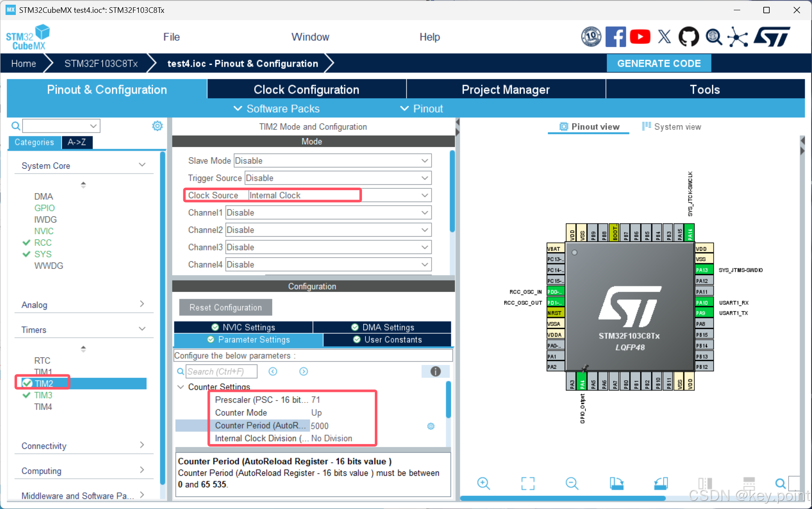Viewport: 812px width, 509px height.
Task: Select SYS in System Core list
Action: coord(43,254)
